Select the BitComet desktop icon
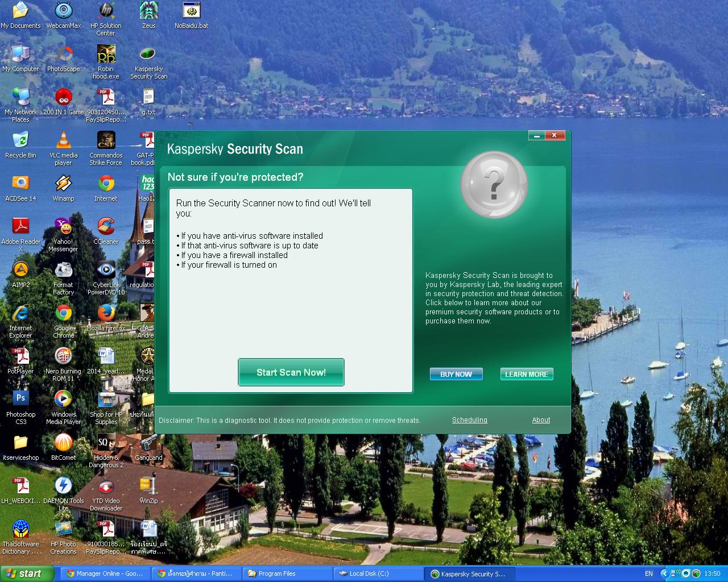The image size is (728, 582). (64, 447)
